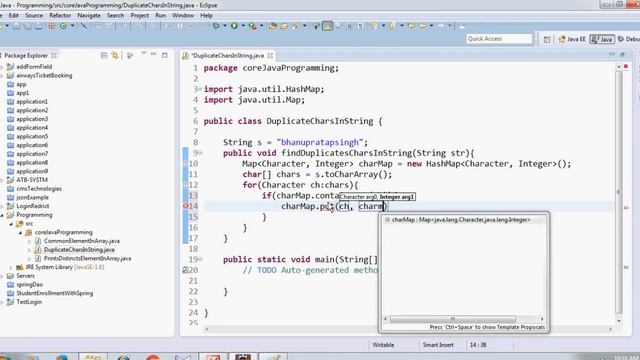Select the DuplicateCharsInString.java editor tab
Viewport: 640px width, 360px height.
[229, 56]
